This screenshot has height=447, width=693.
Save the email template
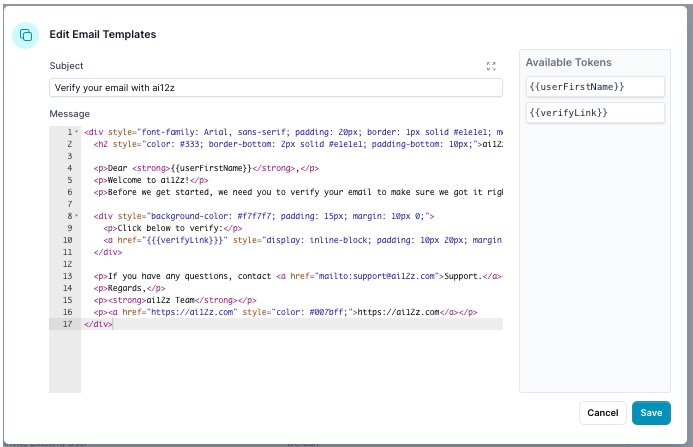click(x=651, y=413)
